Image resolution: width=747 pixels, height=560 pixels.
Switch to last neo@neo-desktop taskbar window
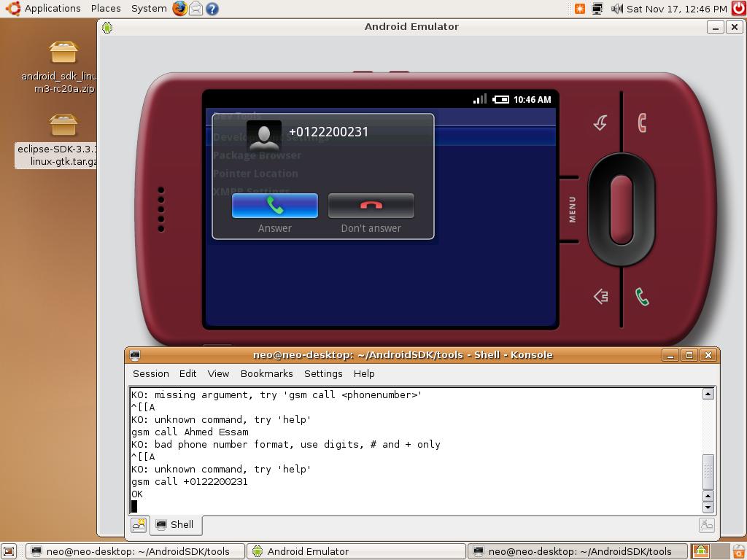click(x=578, y=551)
